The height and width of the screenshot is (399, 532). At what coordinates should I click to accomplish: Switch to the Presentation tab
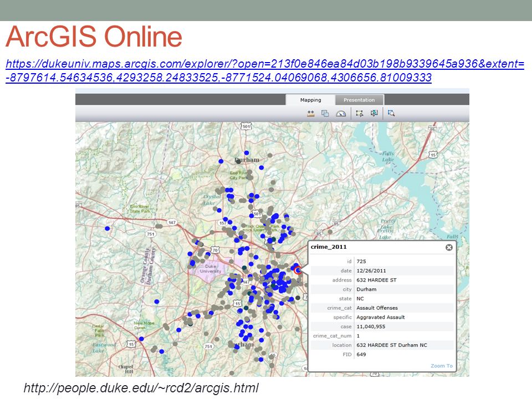359,100
